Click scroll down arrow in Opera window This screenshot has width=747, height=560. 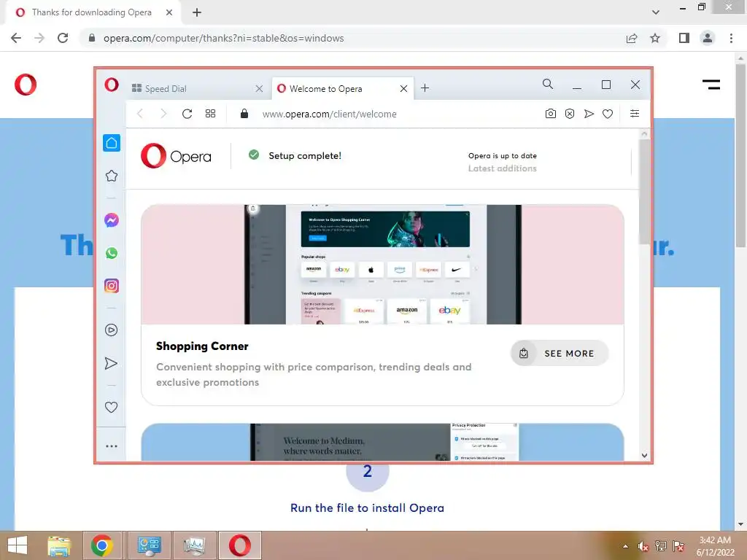(x=644, y=455)
